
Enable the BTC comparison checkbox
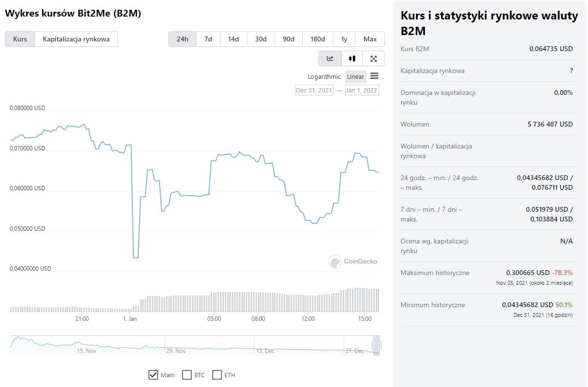(x=186, y=375)
